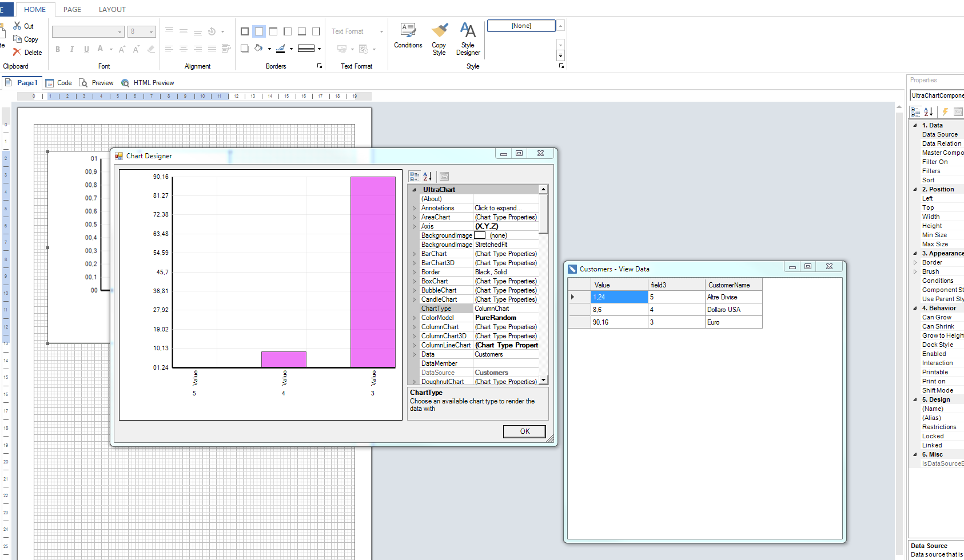Expand the Annotations property
Image resolution: width=964 pixels, height=560 pixels.
click(x=415, y=208)
